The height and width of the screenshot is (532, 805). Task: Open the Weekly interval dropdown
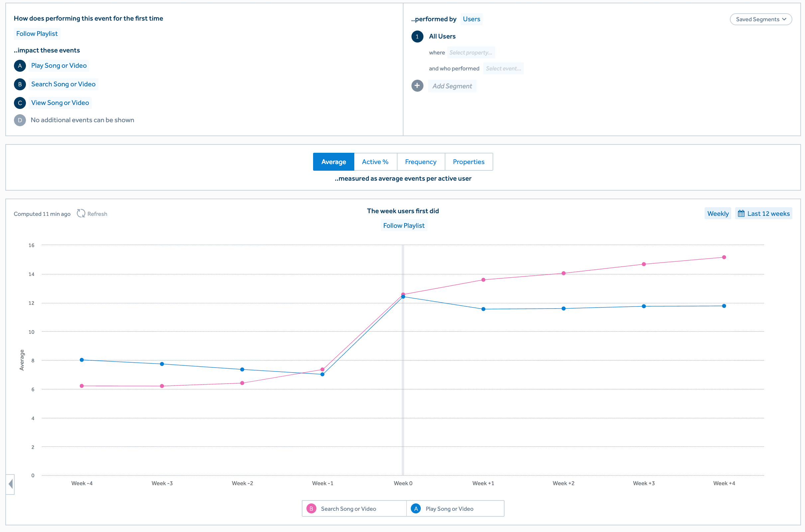coord(718,214)
